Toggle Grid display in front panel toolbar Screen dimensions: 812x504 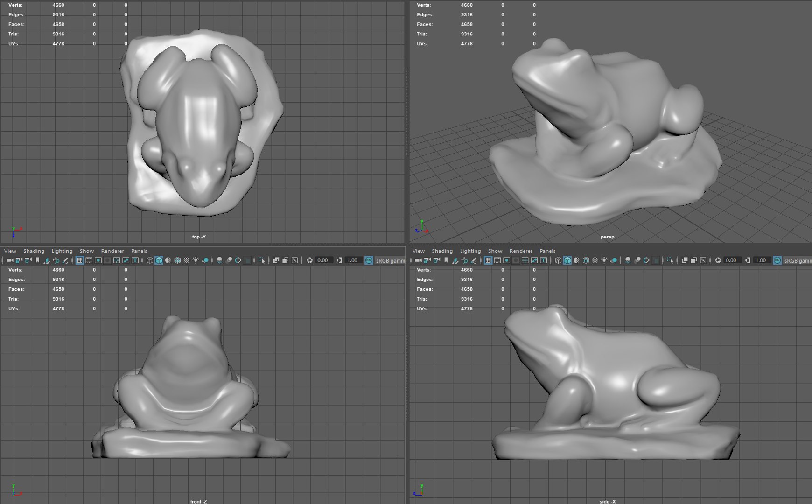click(x=80, y=260)
